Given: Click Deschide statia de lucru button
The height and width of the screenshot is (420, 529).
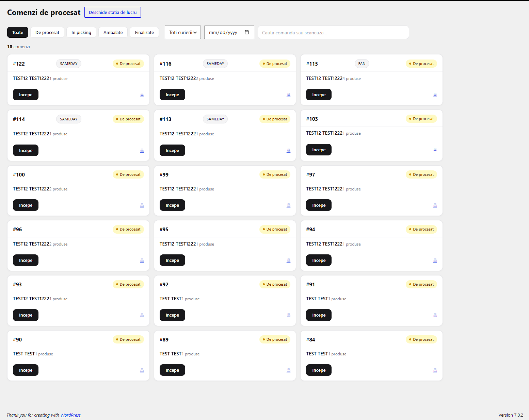Looking at the screenshot, I should point(113,12).
